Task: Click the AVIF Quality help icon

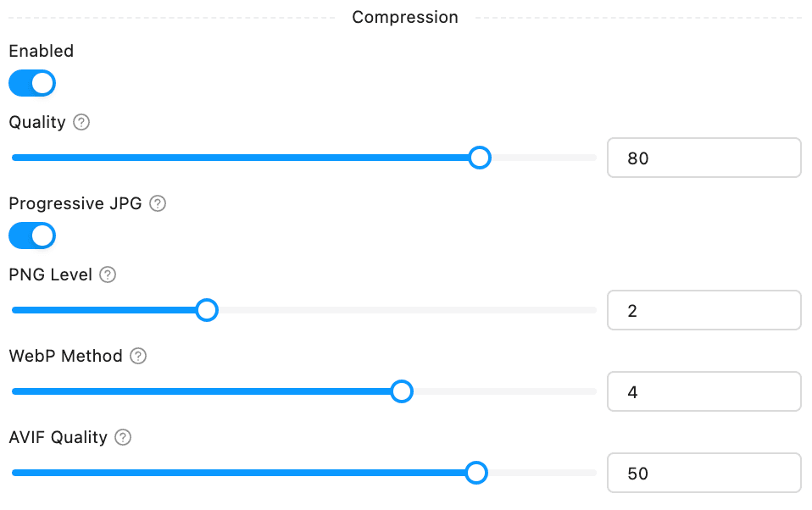Action: [x=123, y=437]
